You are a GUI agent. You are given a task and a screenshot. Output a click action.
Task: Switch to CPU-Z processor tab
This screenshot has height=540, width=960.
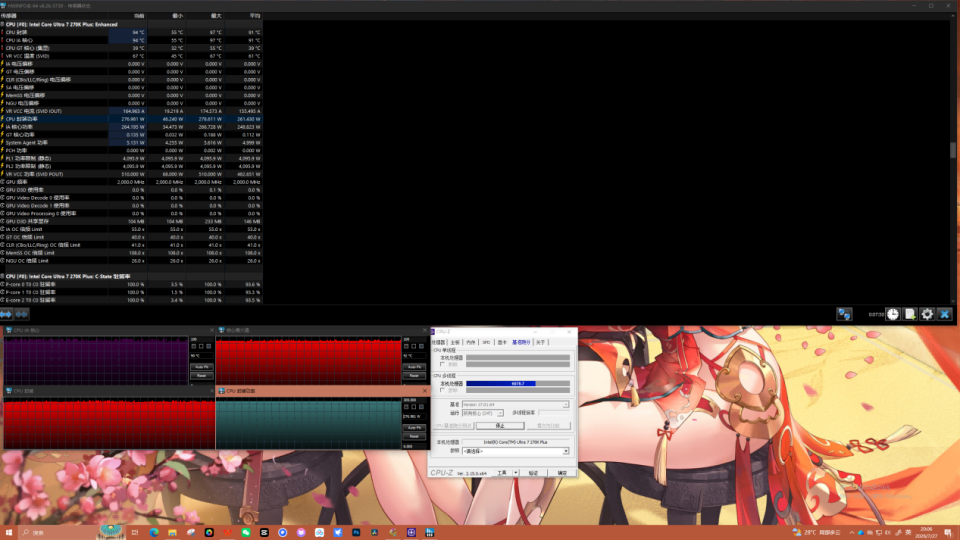pos(438,342)
